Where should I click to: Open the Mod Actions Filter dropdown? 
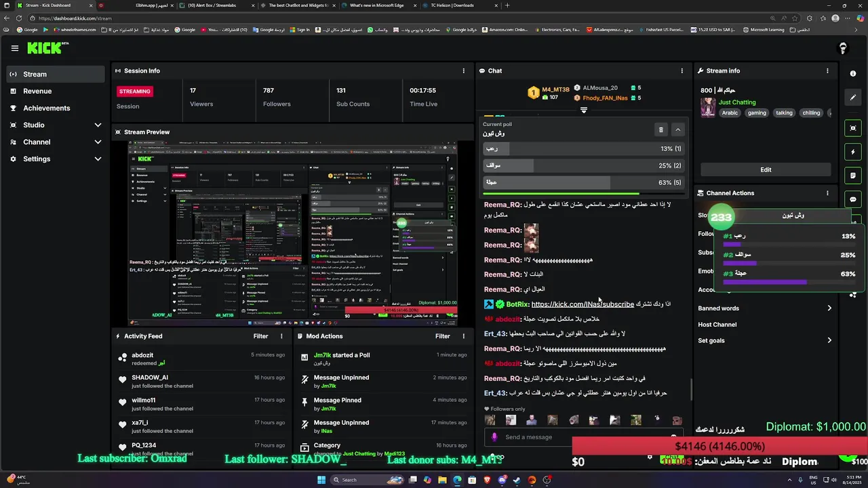pyautogui.click(x=443, y=336)
